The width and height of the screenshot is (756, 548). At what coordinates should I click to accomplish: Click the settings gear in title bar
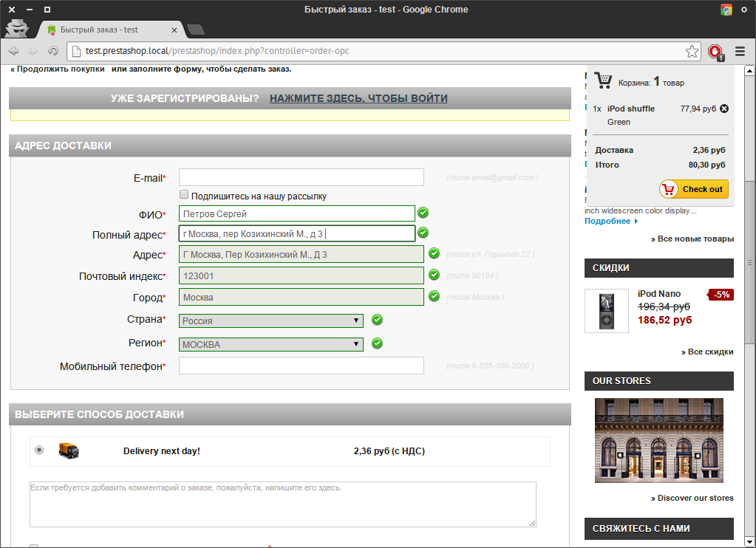click(744, 10)
